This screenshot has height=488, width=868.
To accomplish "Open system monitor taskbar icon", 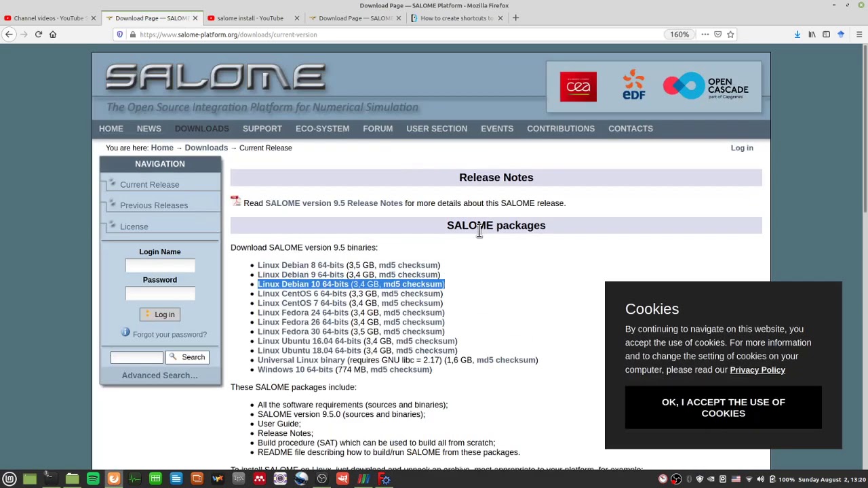I will [134, 479].
